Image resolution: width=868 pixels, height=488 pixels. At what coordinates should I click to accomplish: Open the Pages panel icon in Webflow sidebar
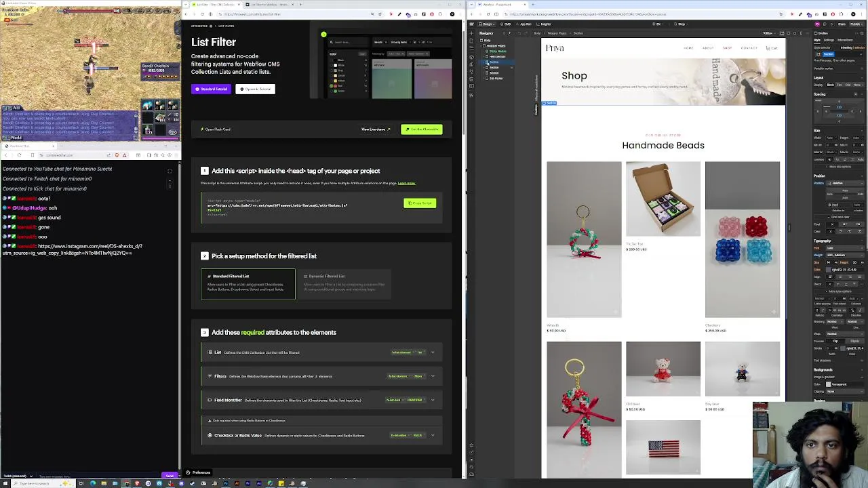click(472, 41)
